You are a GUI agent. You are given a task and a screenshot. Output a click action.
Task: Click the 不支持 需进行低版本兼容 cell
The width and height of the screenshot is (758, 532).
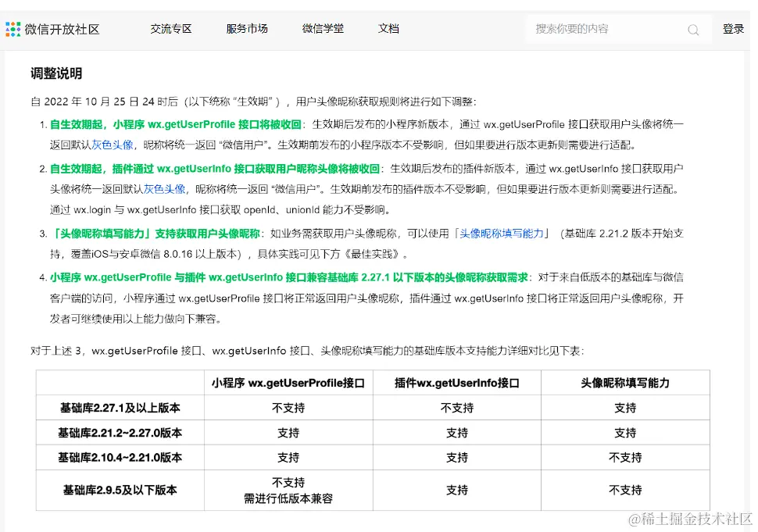click(x=288, y=491)
